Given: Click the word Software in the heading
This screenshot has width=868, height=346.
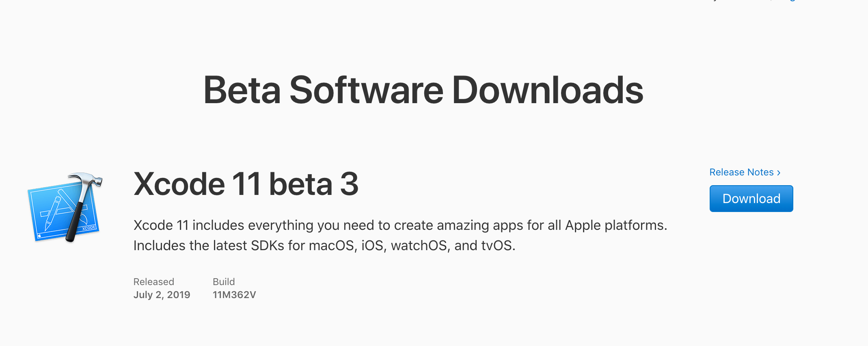Looking at the screenshot, I should click(x=366, y=90).
